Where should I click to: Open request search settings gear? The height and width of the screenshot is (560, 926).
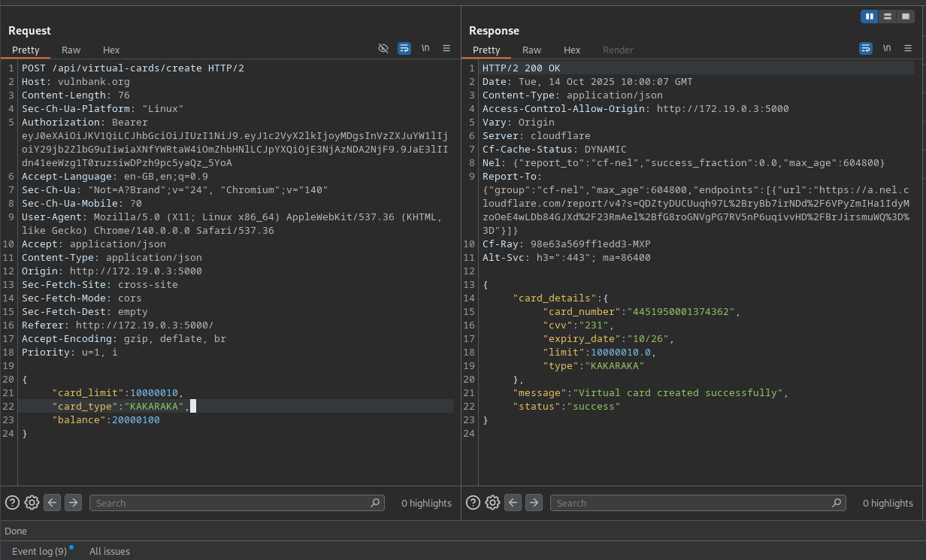[32, 503]
